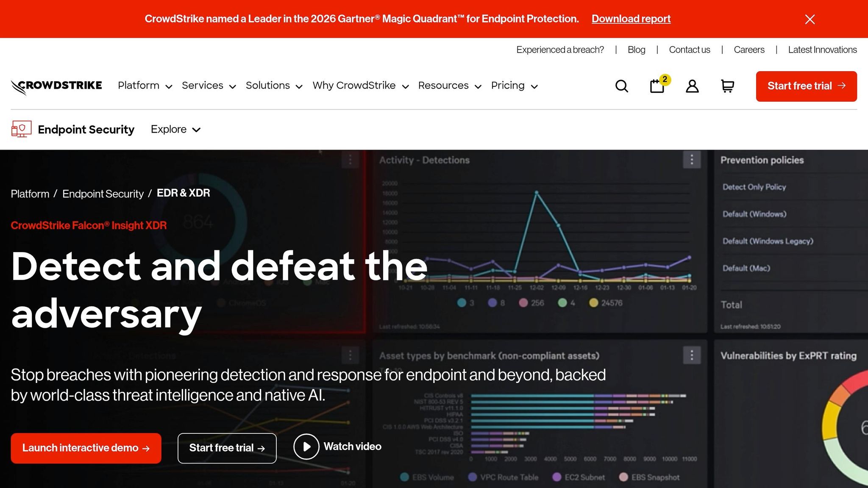Image resolution: width=868 pixels, height=488 pixels.
Task: Click the VPC Route Table legend entry
Action: pyautogui.click(x=503, y=477)
